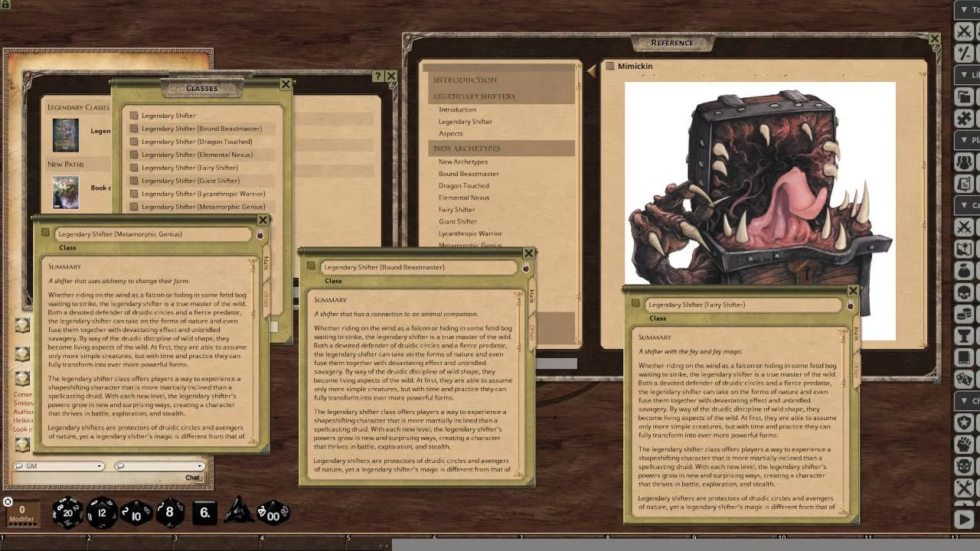
Task: Collapse the top sidebar section header
Action: coord(966,9)
